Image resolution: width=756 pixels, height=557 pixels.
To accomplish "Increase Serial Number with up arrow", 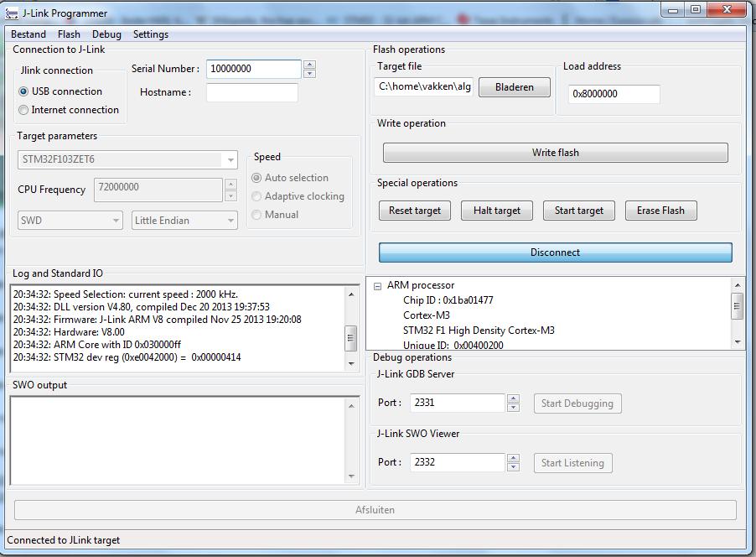I will click(x=309, y=65).
